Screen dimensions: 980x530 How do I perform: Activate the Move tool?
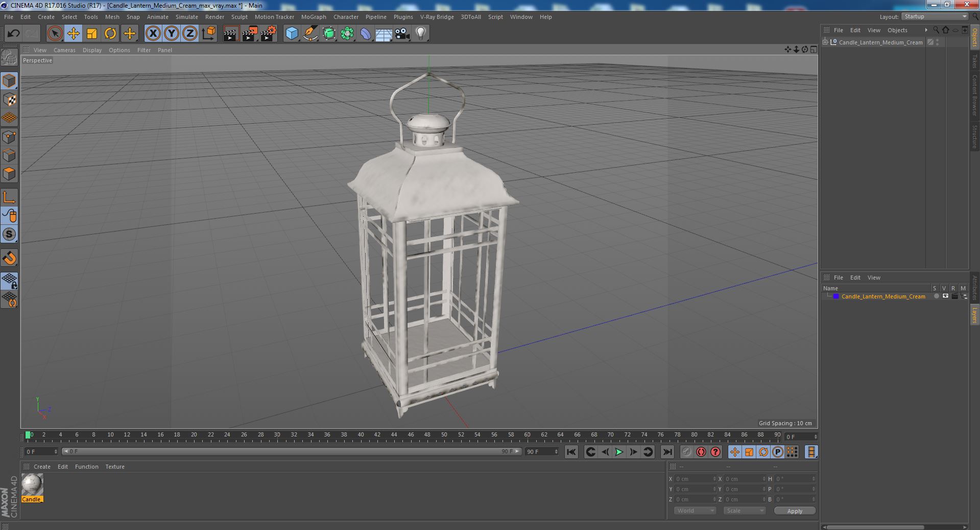[x=73, y=34]
